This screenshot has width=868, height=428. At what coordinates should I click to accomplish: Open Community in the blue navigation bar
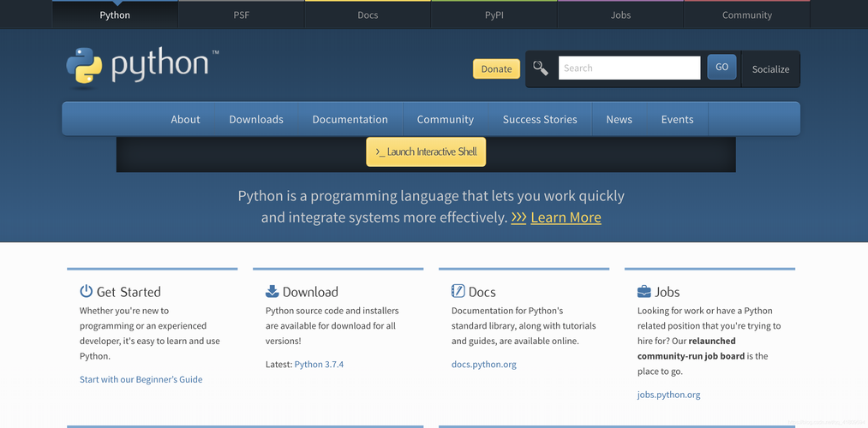[x=445, y=120]
